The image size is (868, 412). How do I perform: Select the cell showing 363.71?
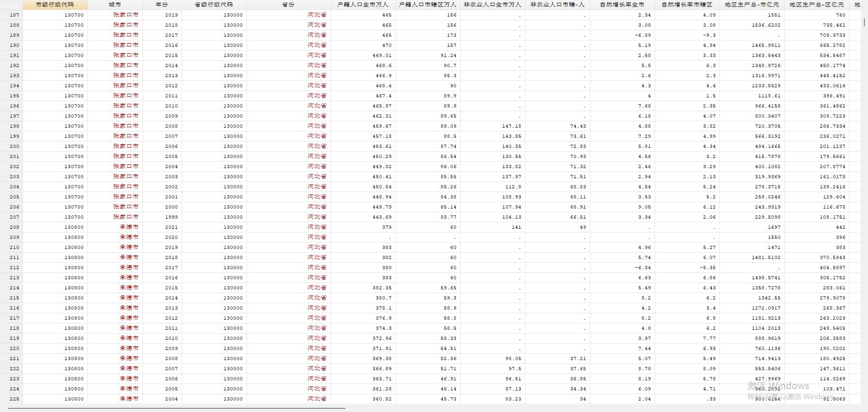[363, 379]
